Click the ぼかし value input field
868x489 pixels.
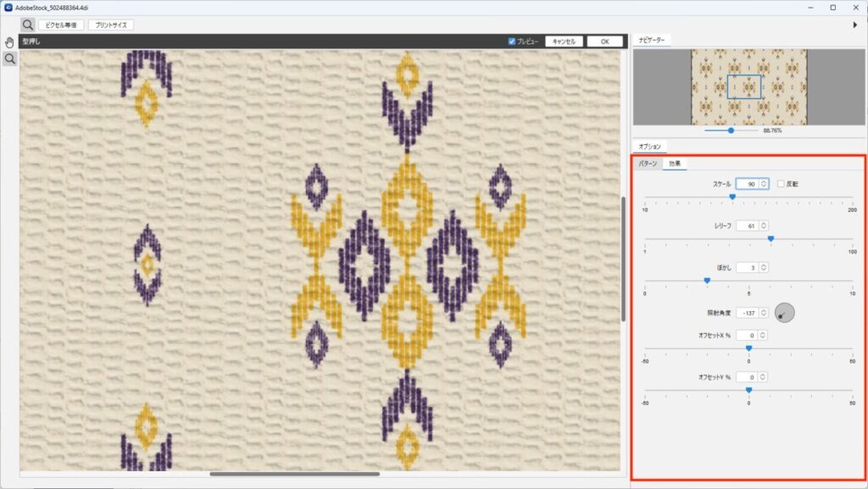tap(747, 268)
